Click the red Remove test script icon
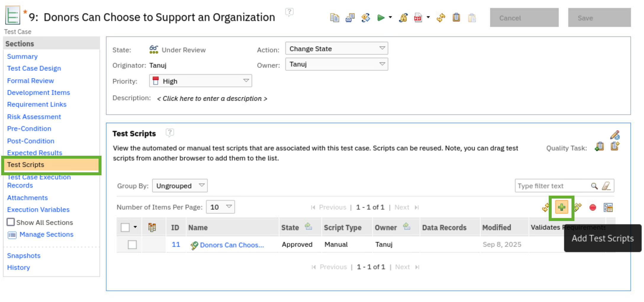 pyautogui.click(x=593, y=208)
